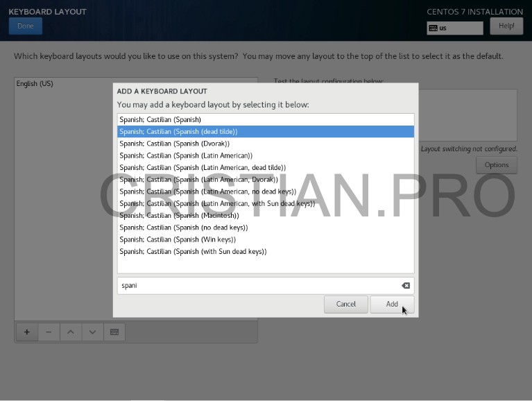Select Spanish (Latin American, no dead keys)
The height and width of the screenshot is (401, 532).
[266, 191]
